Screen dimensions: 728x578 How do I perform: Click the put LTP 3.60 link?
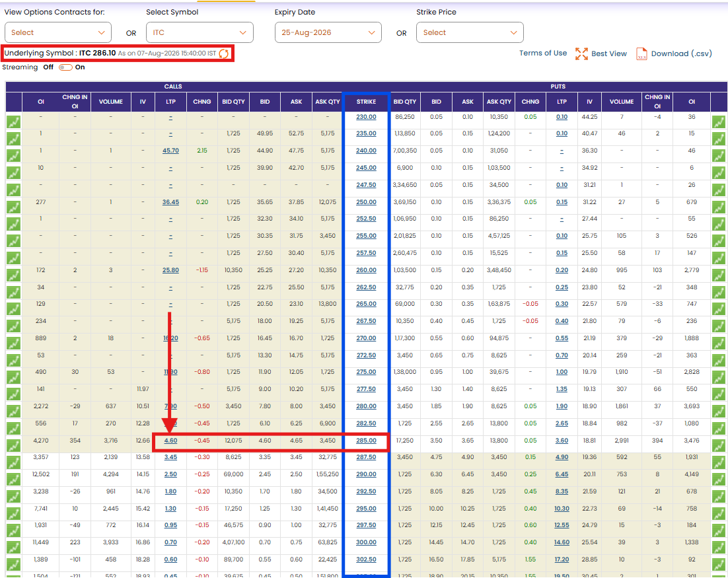[x=562, y=441]
